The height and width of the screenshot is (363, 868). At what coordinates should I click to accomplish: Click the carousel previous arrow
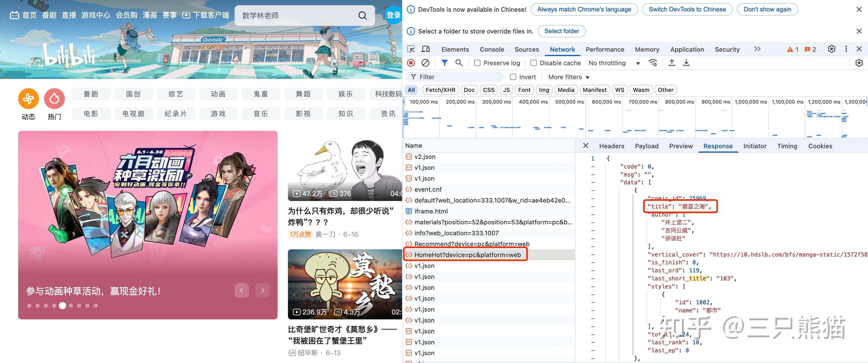tap(242, 290)
